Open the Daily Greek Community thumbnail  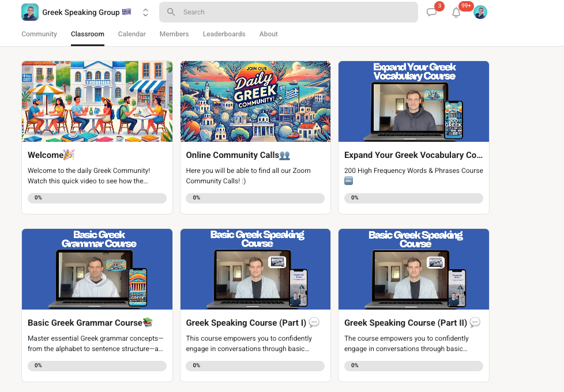[255, 101]
